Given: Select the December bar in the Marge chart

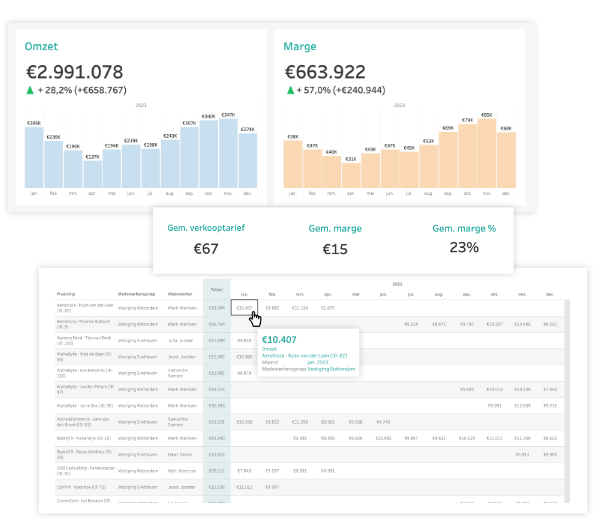Looking at the screenshot, I should (506, 160).
